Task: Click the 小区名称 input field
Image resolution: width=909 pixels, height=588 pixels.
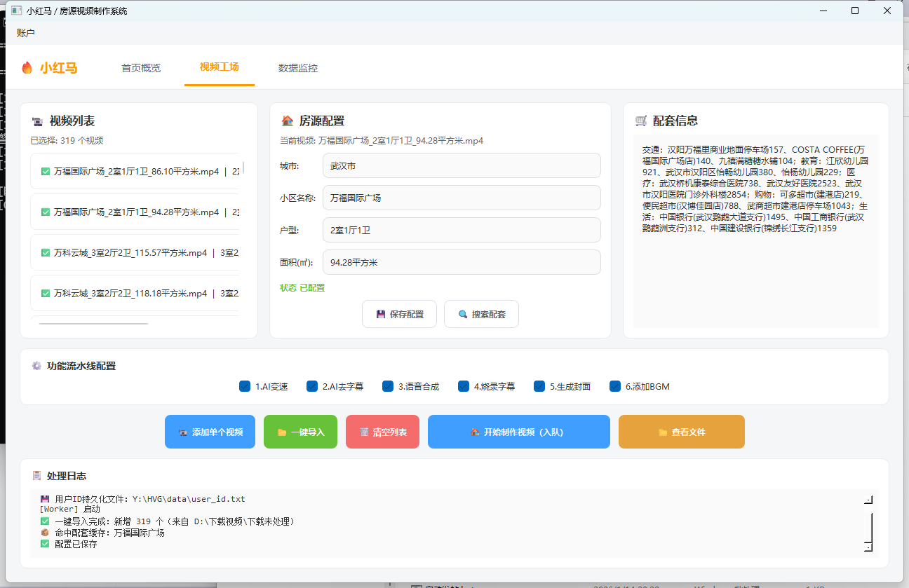Action: pos(462,198)
